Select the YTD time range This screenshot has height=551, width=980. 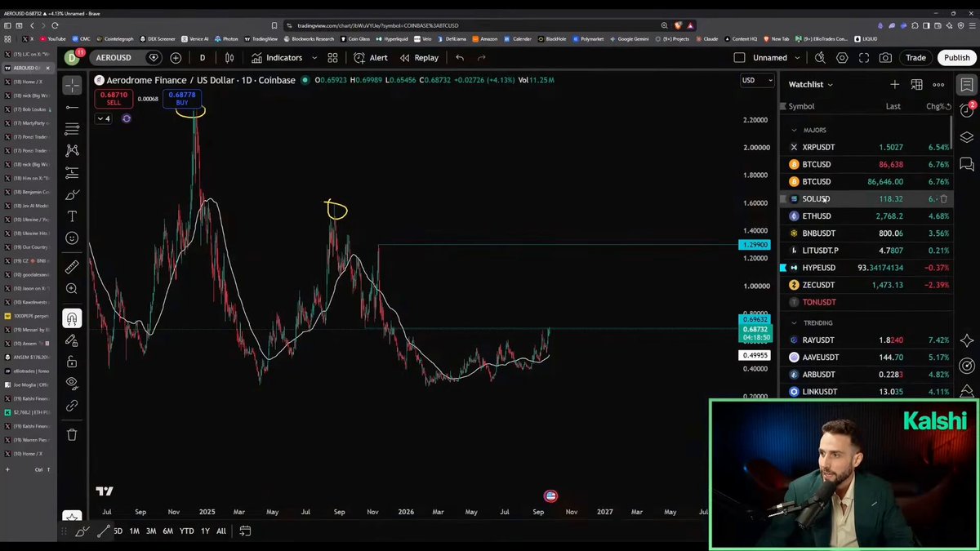point(187,531)
